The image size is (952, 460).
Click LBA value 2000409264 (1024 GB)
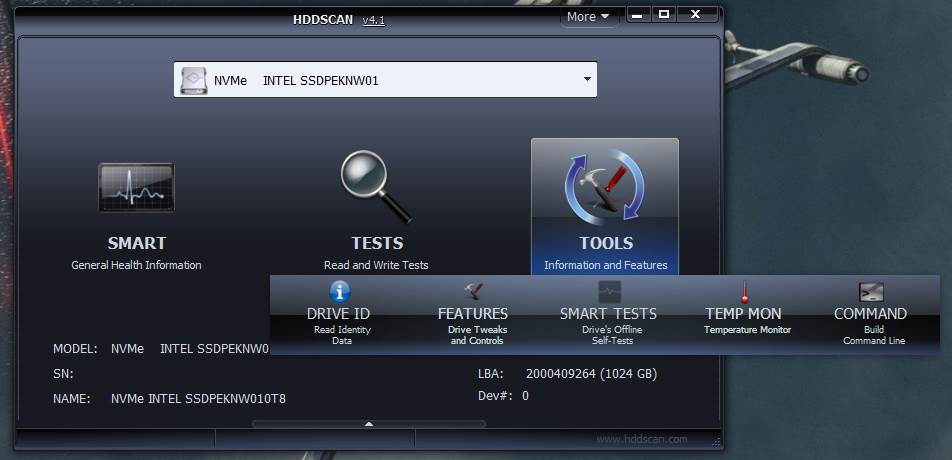[591, 374]
